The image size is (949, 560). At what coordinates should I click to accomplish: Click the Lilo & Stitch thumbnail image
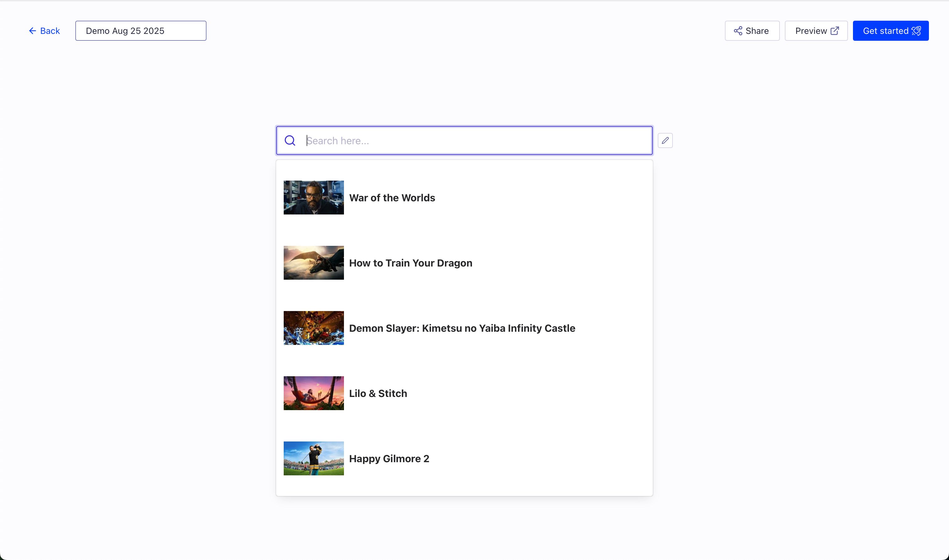pos(314,393)
